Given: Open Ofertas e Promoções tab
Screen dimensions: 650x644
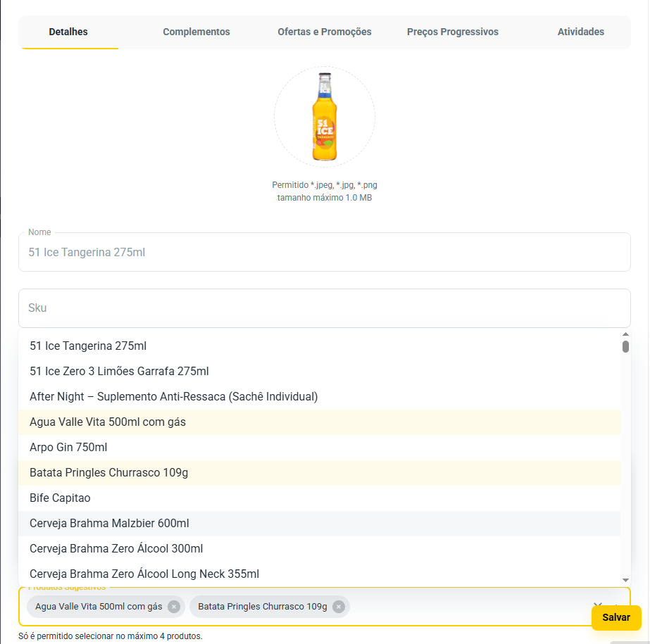Looking at the screenshot, I should (324, 32).
